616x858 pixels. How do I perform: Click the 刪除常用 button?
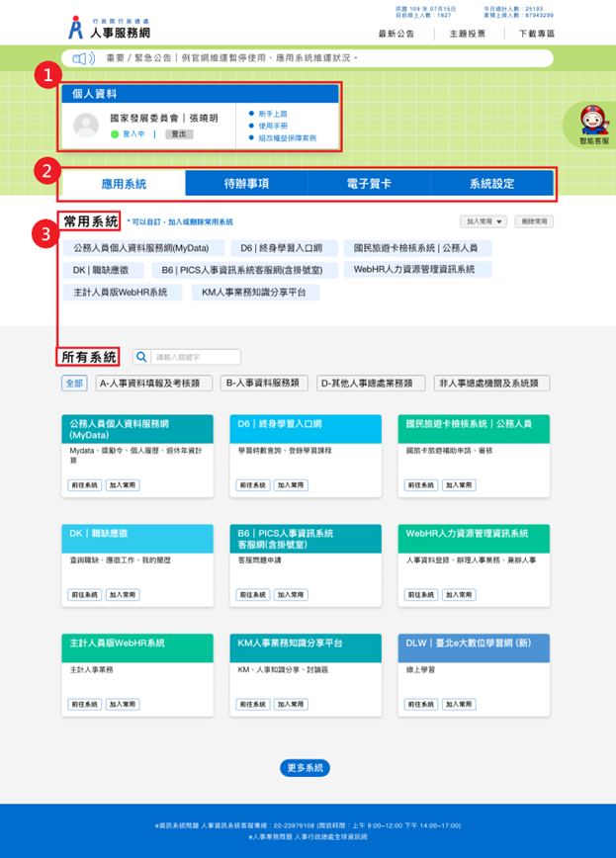tap(534, 222)
